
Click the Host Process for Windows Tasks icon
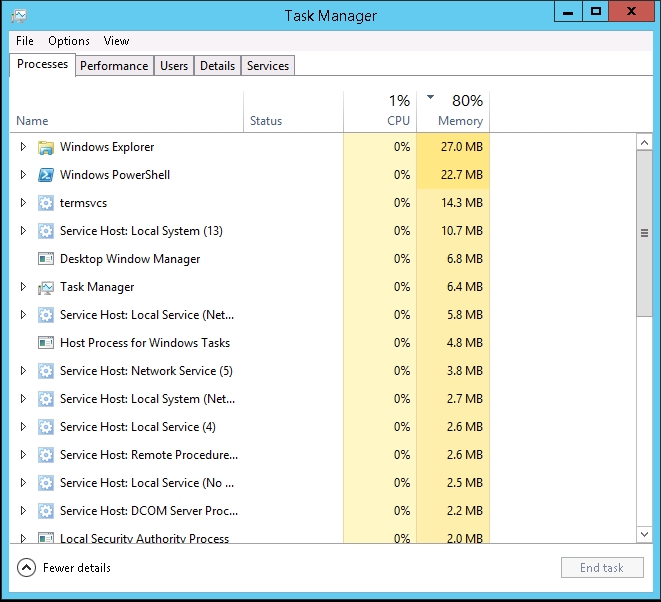coord(46,343)
